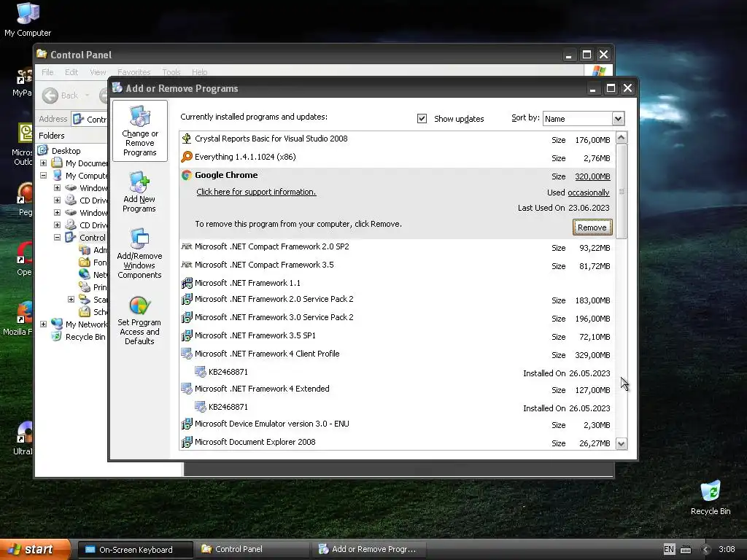The height and width of the screenshot is (560, 747).
Task: Click the Address field in Control Panel
Action: [x=90, y=119]
